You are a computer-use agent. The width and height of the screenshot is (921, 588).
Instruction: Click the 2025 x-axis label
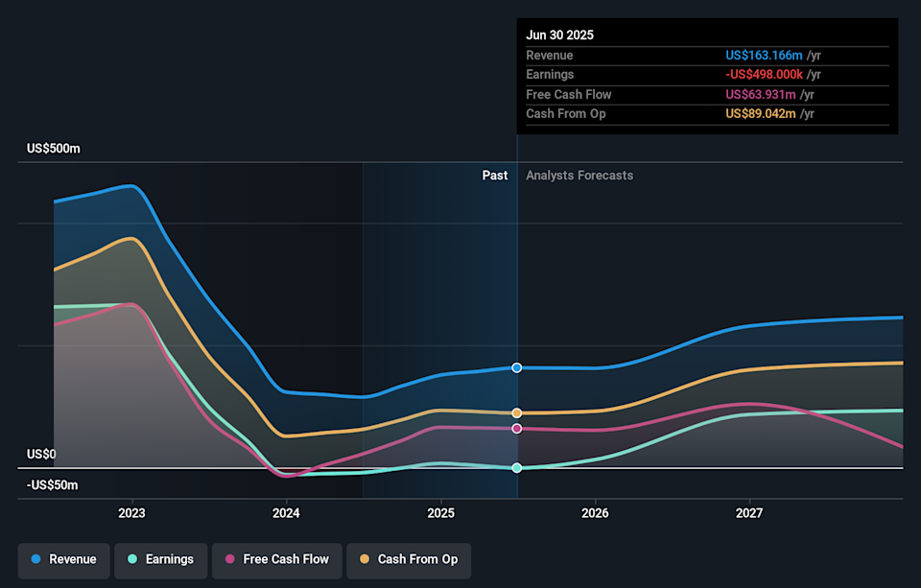(x=440, y=513)
